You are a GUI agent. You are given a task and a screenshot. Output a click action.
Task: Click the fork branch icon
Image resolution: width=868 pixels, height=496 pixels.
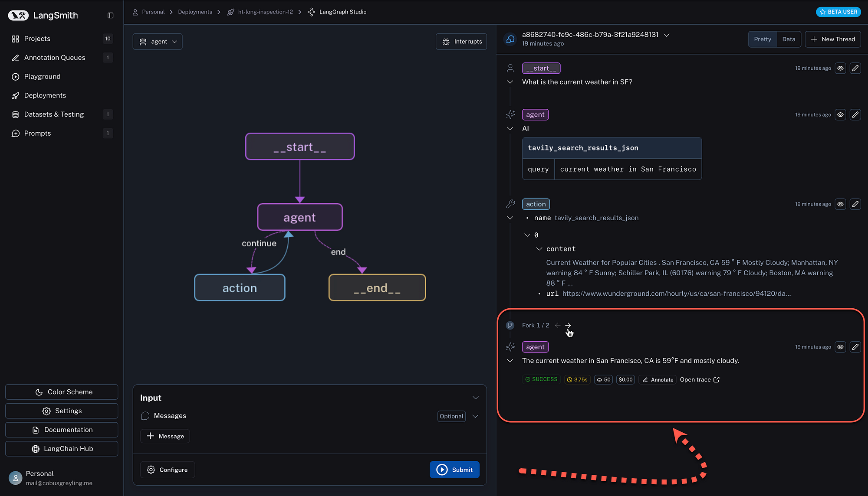click(510, 325)
